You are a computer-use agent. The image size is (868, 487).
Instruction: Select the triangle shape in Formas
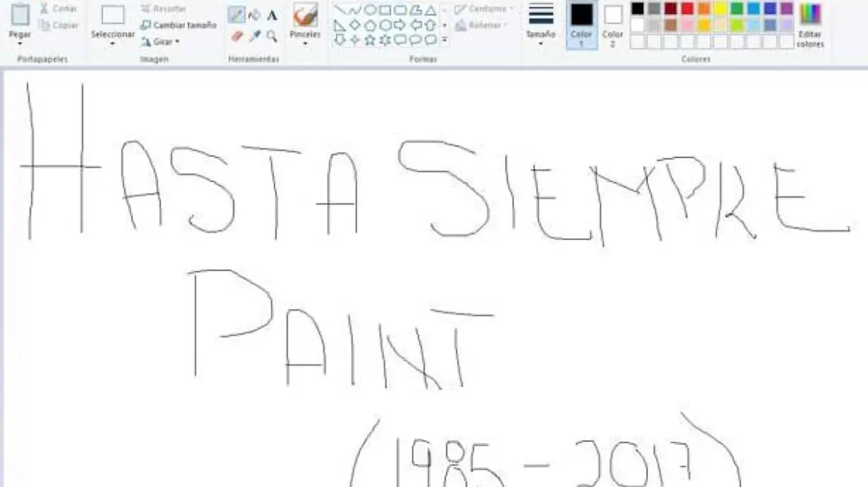(430, 10)
